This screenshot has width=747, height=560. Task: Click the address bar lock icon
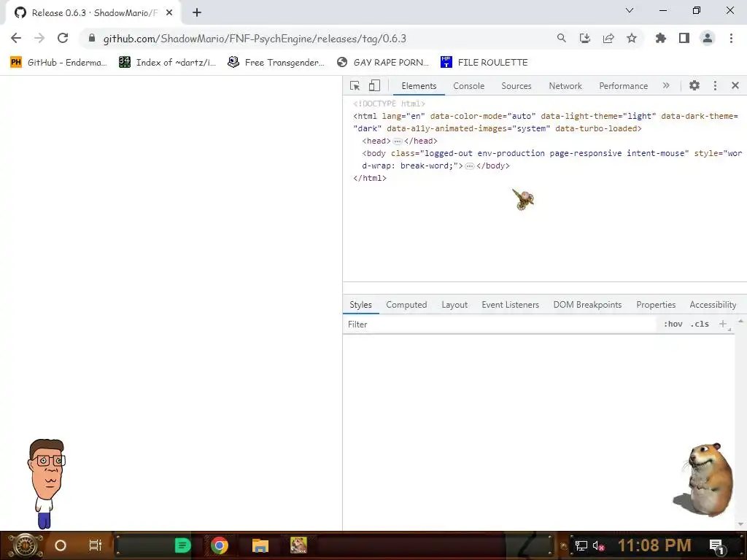click(92, 38)
